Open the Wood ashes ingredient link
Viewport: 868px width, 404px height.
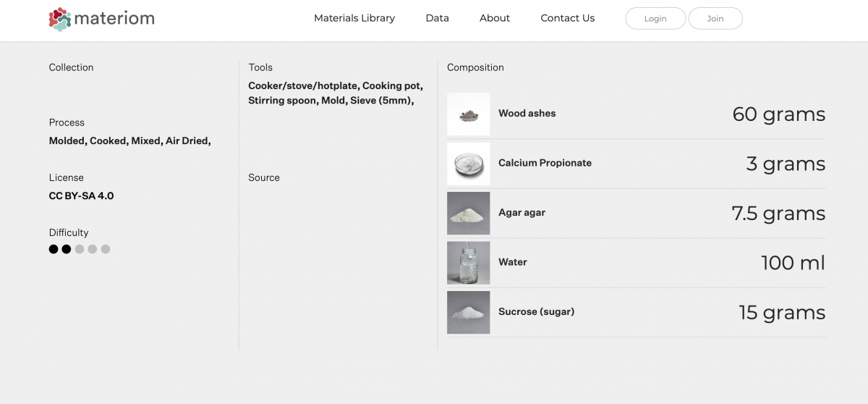pyautogui.click(x=527, y=114)
